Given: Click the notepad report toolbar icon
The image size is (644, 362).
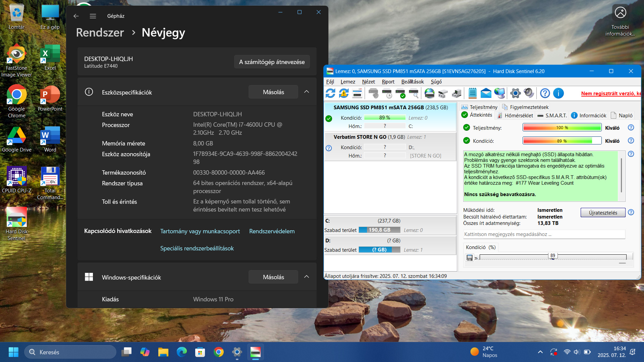Looking at the screenshot, I should [472, 93].
